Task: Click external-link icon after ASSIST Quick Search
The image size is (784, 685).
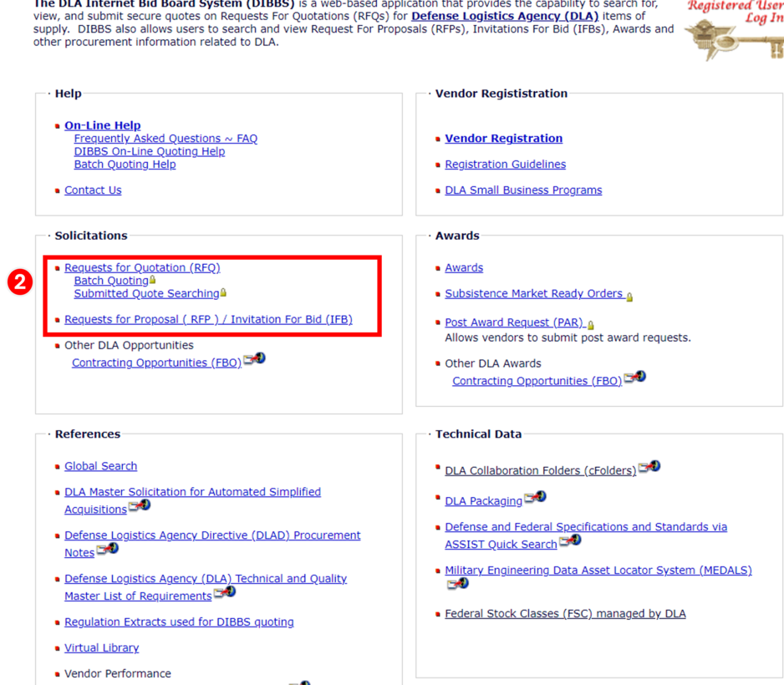Action: 570,541
